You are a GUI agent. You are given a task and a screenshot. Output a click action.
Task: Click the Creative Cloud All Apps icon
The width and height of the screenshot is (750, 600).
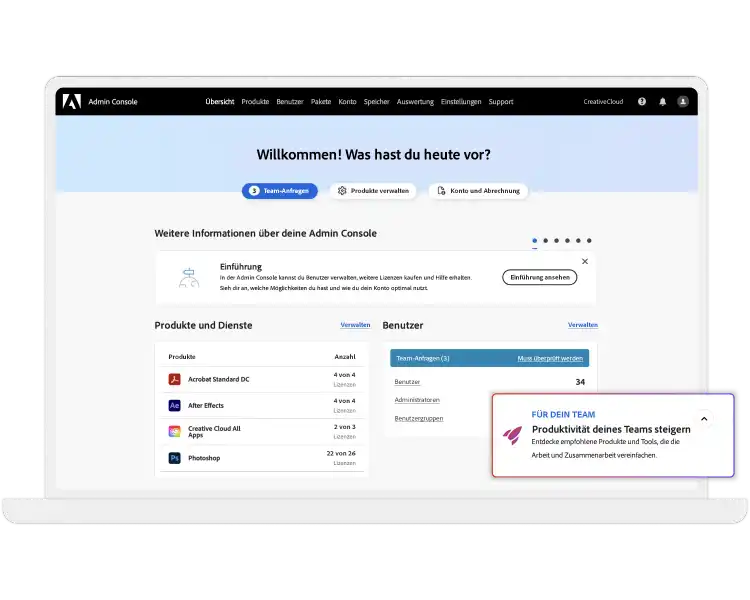click(x=175, y=432)
